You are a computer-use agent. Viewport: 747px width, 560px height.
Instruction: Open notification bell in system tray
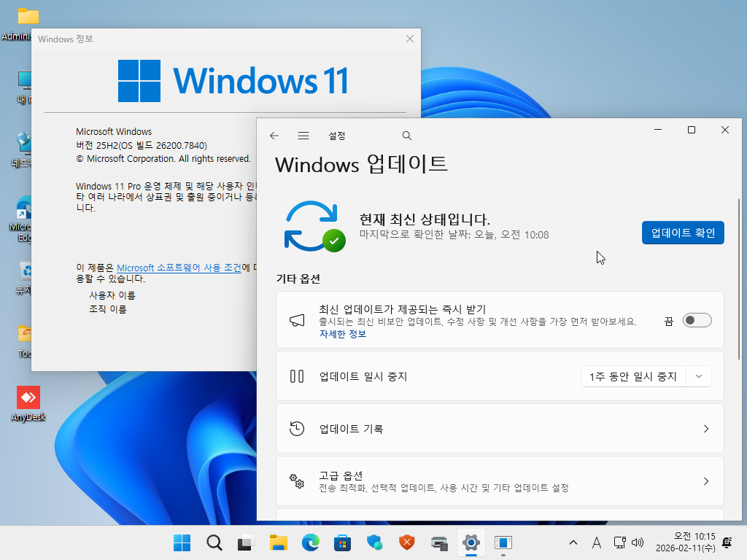tap(727, 542)
